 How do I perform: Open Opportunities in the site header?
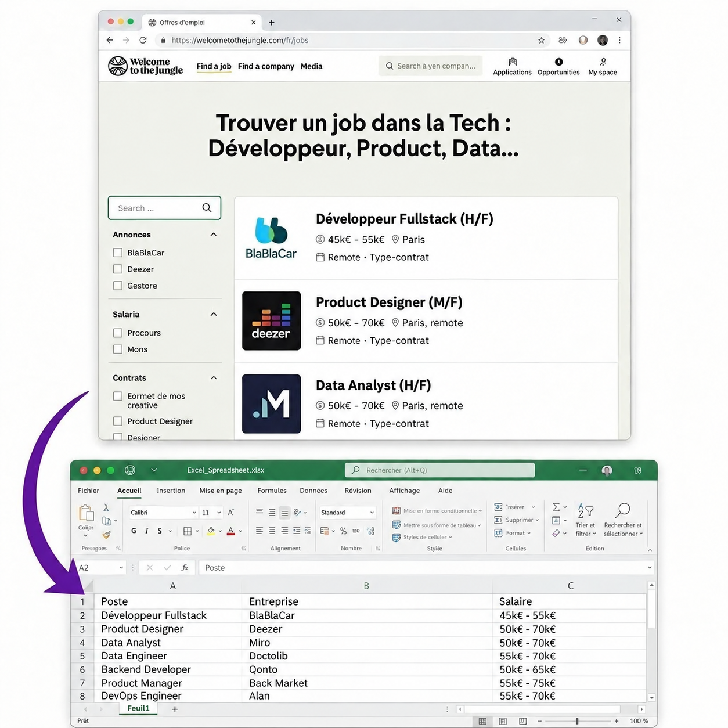pos(558,66)
